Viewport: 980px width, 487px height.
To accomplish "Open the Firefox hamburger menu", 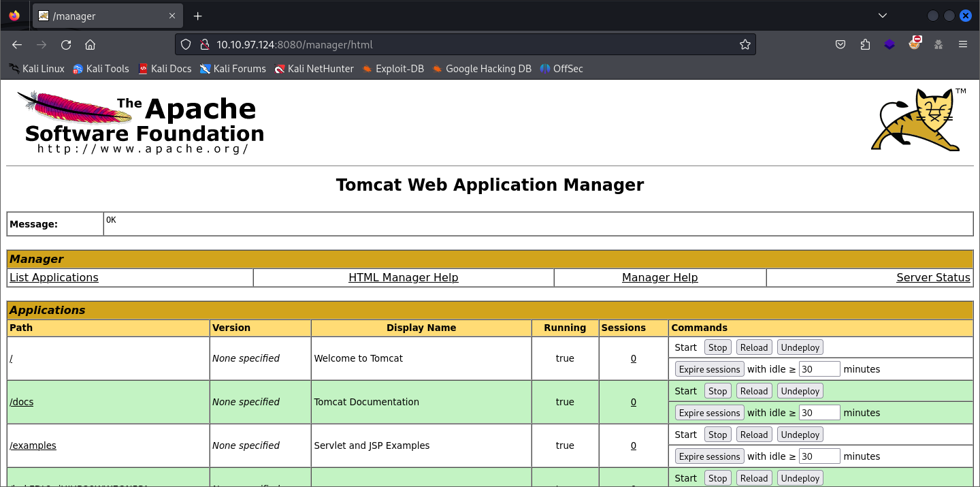I will [963, 45].
